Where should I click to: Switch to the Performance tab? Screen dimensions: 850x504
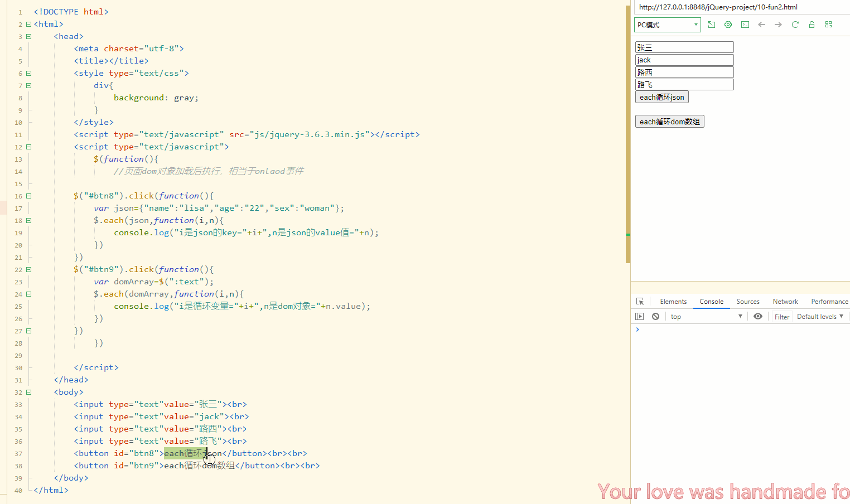point(829,301)
